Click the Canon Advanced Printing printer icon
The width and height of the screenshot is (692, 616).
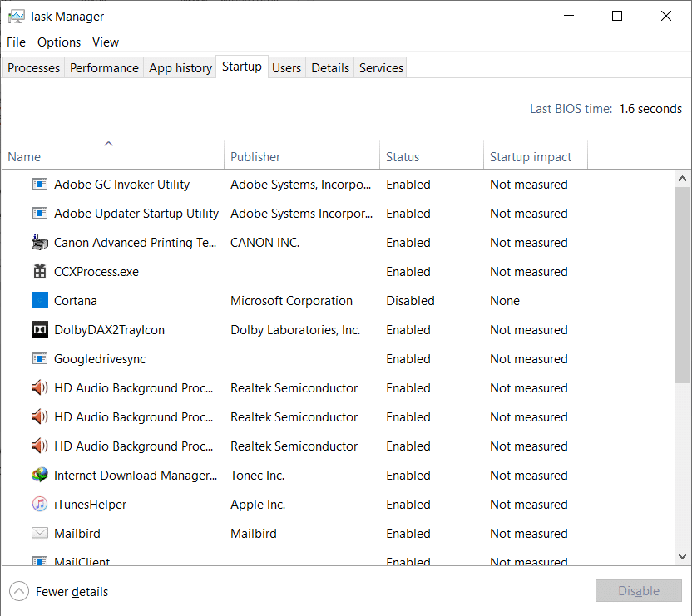pos(40,243)
